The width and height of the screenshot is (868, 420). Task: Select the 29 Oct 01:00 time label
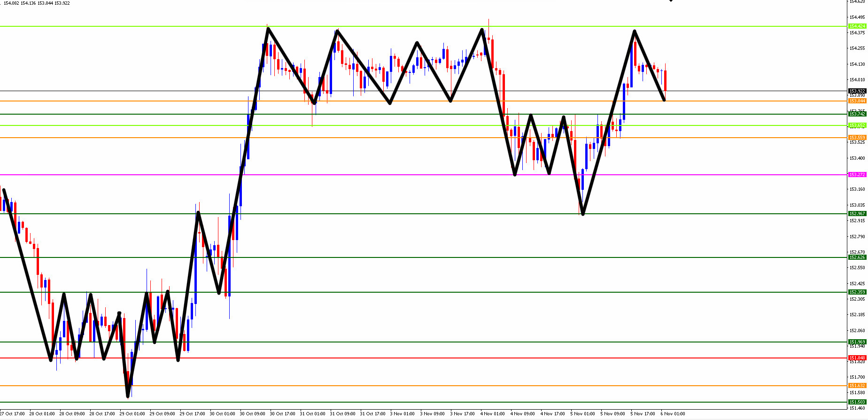(132, 414)
